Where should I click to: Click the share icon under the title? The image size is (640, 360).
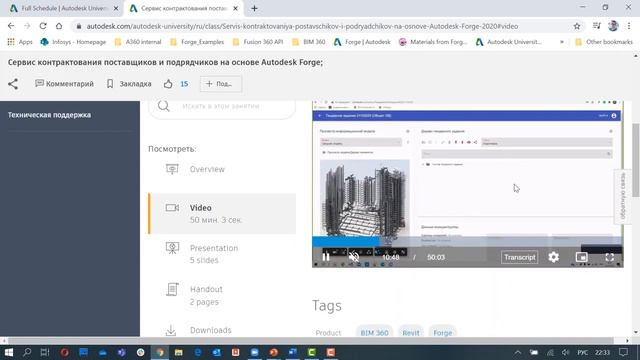tap(13, 84)
